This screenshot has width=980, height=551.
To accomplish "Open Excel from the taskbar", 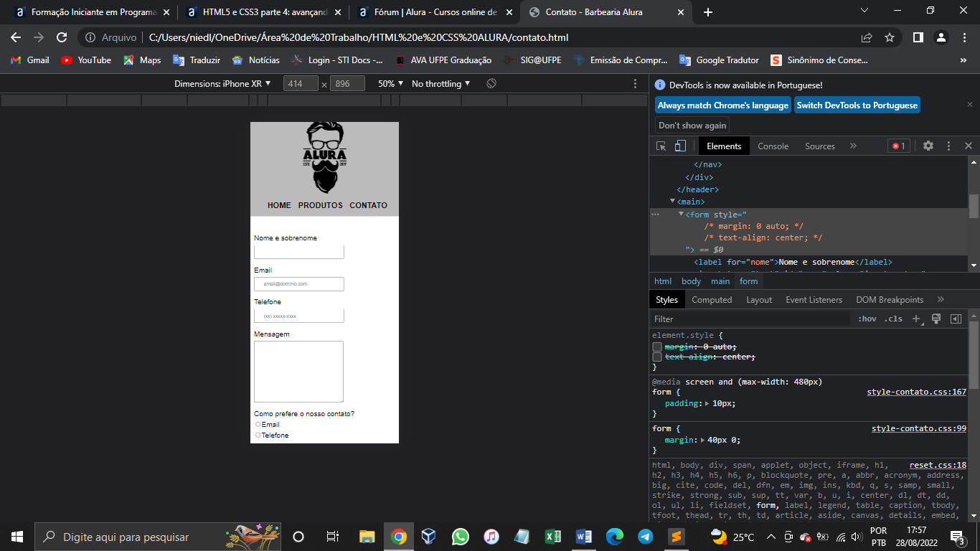I will click(x=552, y=537).
